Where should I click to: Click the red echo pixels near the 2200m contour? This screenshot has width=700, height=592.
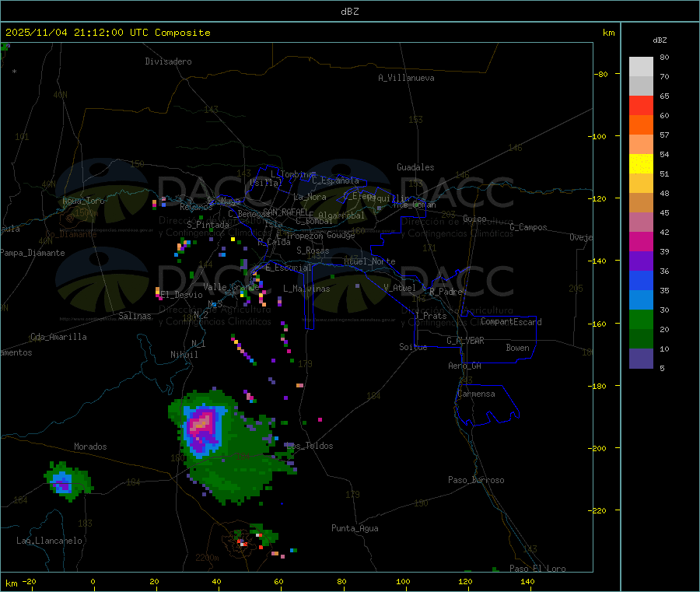[243, 543]
